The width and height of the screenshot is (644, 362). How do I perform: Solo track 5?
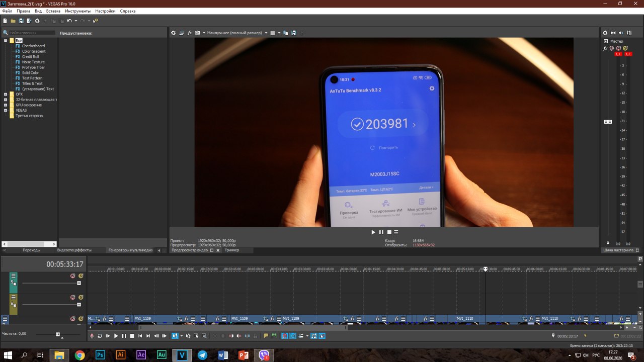coord(80,276)
